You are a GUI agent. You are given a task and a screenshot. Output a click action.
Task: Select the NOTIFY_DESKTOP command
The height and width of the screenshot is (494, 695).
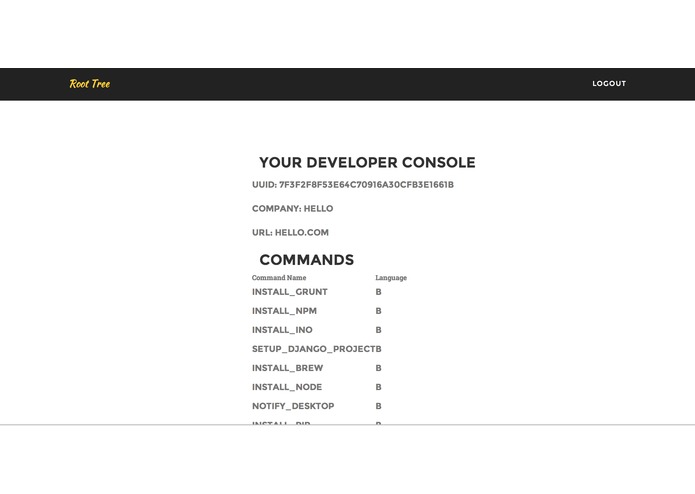[x=293, y=406]
